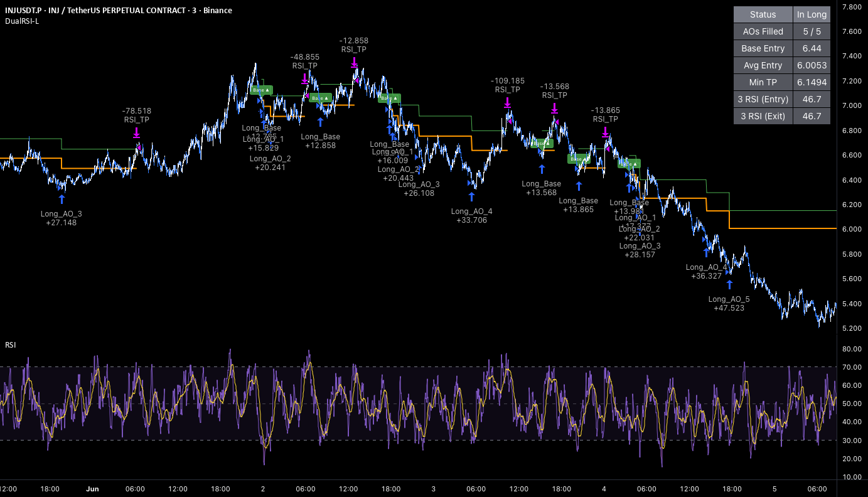Select the In Long status value
The image size is (868, 497).
pos(812,14)
